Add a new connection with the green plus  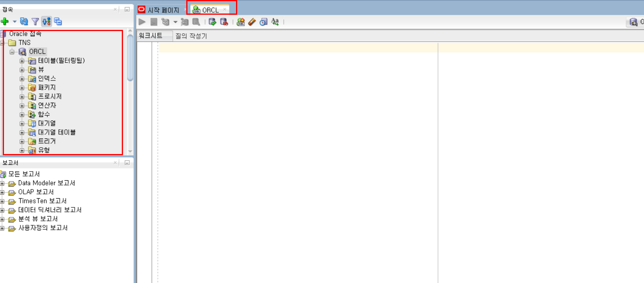(5, 21)
